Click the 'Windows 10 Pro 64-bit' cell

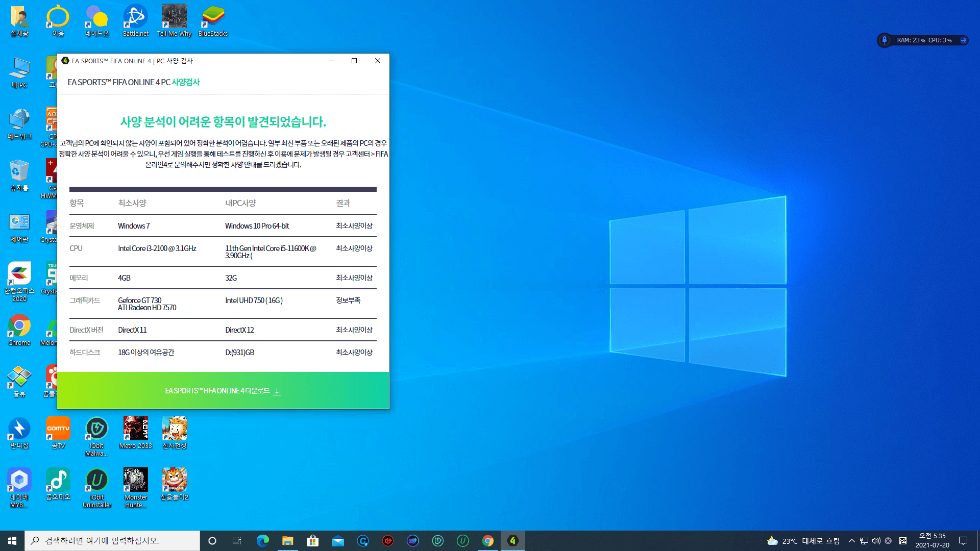[257, 226]
